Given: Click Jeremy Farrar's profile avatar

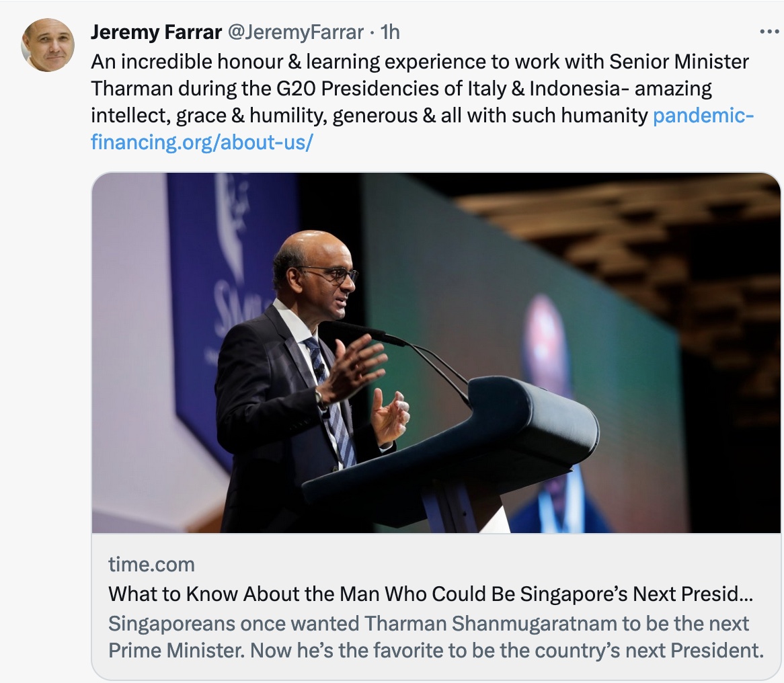Looking at the screenshot, I should [x=48, y=45].
